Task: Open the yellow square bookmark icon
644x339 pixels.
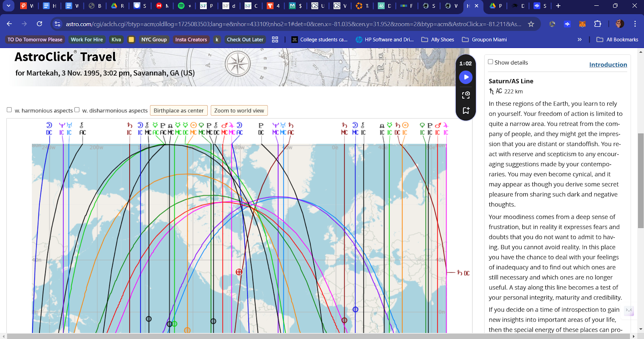Action: click(x=131, y=40)
